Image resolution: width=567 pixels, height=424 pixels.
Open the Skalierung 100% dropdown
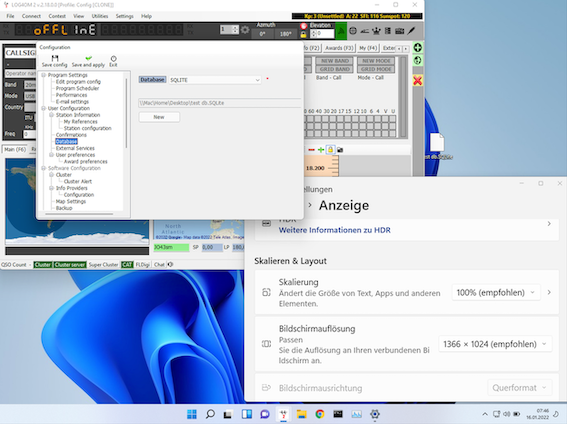click(x=496, y=292)
